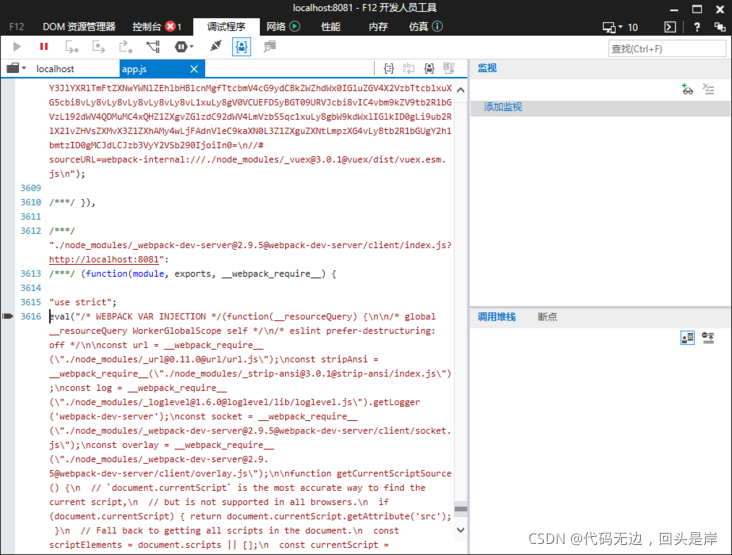Click the add watch glasses icon
Screen dimensions: 732x555
(x=687, y=89)
